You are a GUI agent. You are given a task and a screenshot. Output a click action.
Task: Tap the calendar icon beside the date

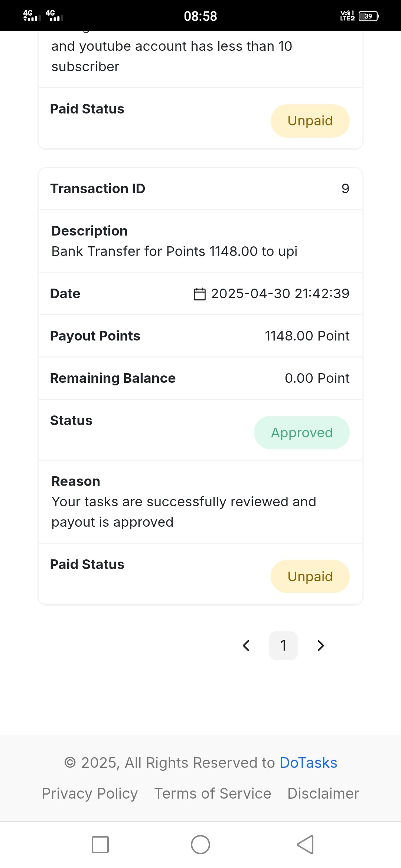[199, 294]
